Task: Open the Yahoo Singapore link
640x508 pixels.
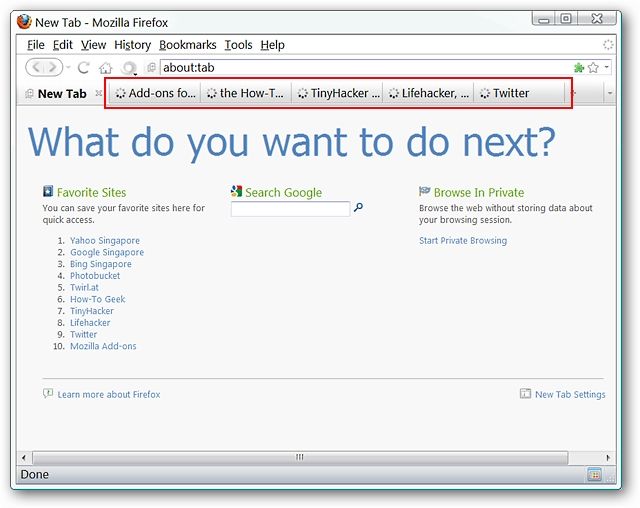Action: click(105, 241)
